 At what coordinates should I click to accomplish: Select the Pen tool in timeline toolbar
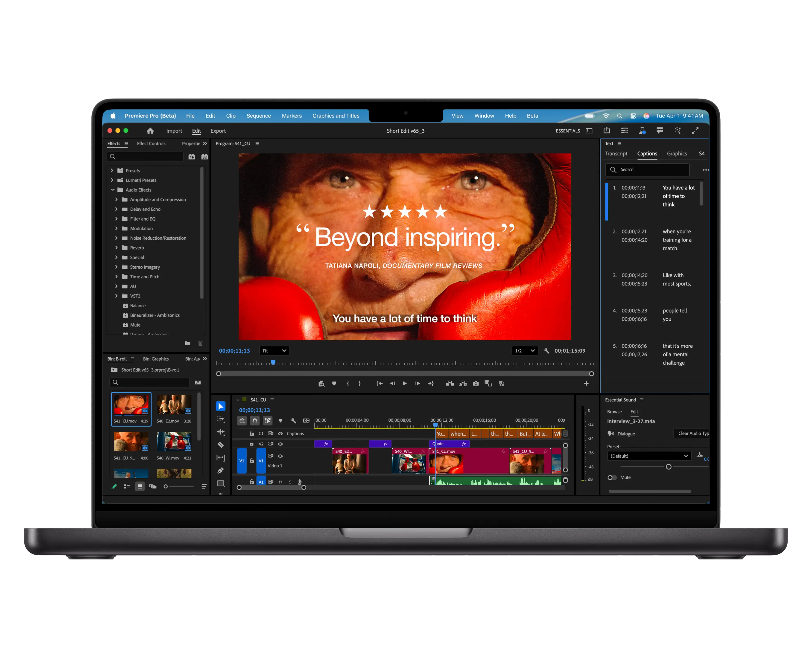(221, 470)
